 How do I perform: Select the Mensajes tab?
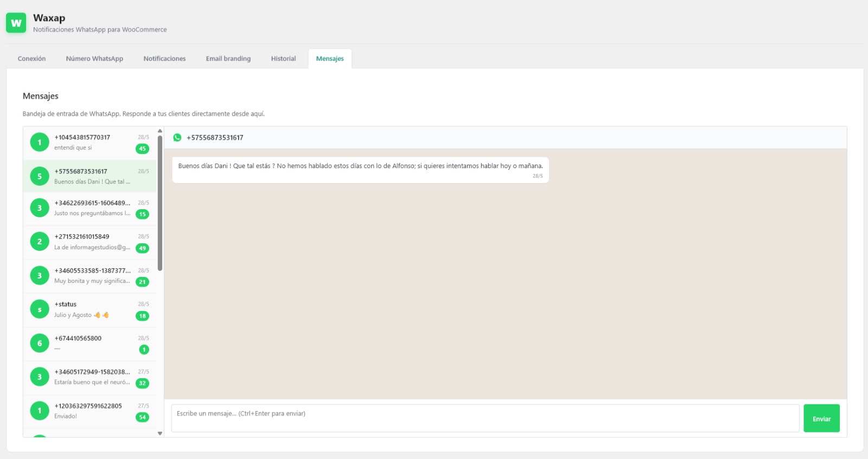pyautogui.click(x=330, y=59)
